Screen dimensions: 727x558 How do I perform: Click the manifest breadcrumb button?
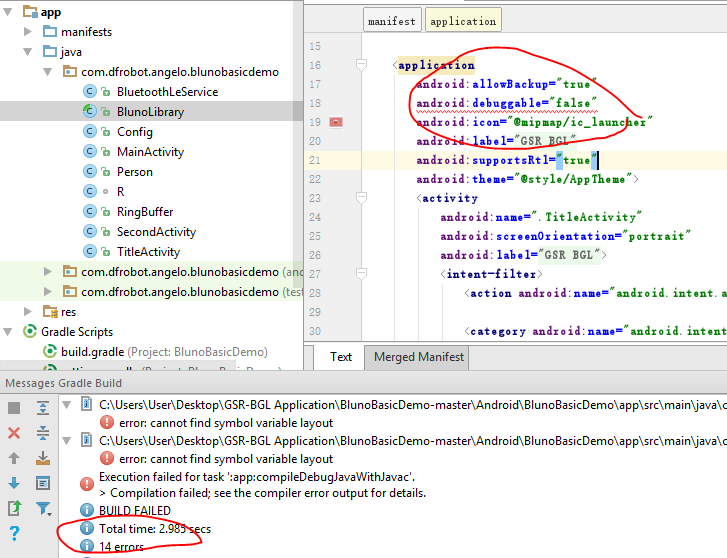pos(391,21)
